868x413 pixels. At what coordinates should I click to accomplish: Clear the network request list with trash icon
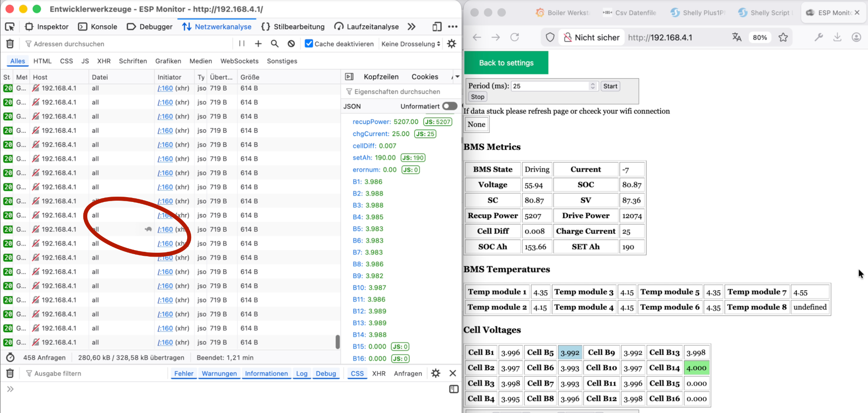(x=10, y=44)
